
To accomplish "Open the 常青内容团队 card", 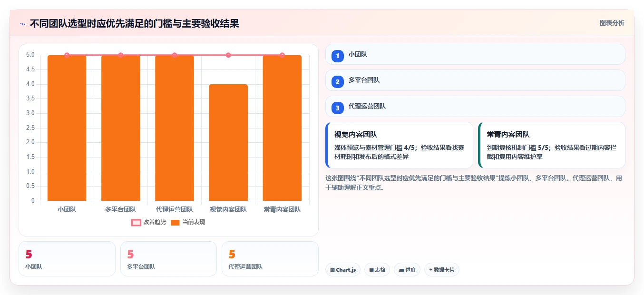I will coord(552,145).
